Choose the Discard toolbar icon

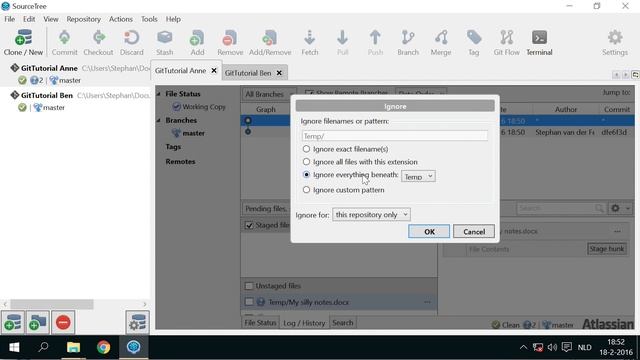click(131, 42)
